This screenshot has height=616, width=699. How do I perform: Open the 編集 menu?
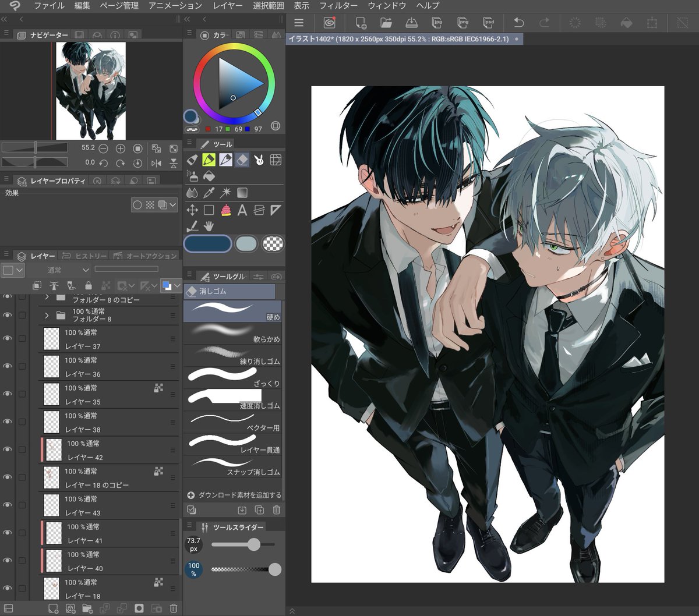(82, 6)
